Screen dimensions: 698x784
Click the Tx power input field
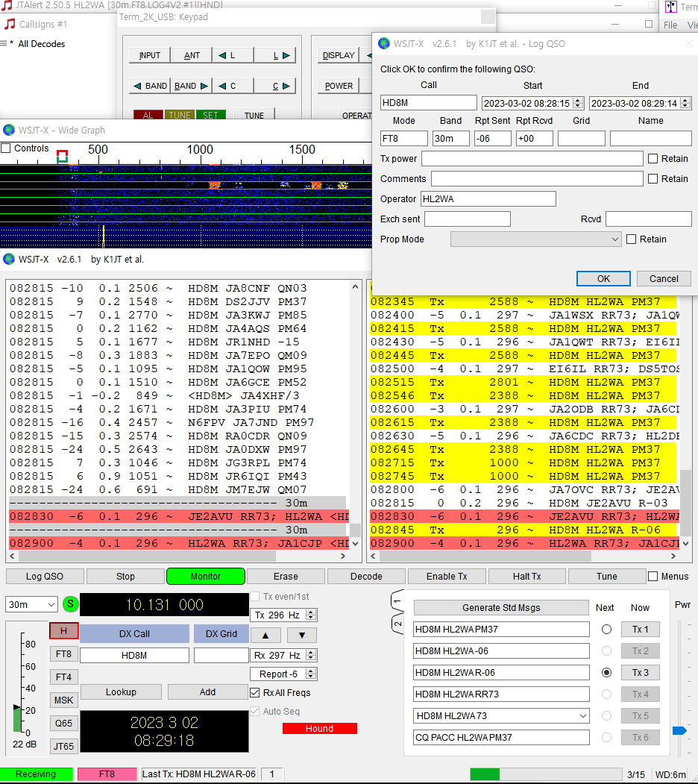pyautogui.click(x=532, y=159)
